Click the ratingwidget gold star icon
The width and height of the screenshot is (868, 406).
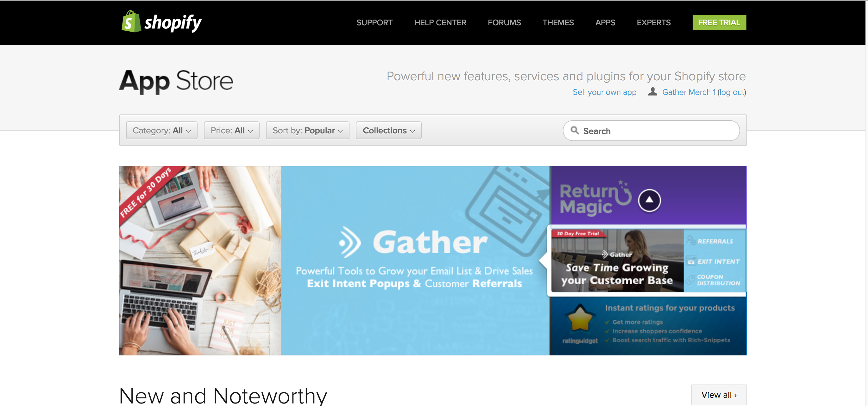(580, 318)
